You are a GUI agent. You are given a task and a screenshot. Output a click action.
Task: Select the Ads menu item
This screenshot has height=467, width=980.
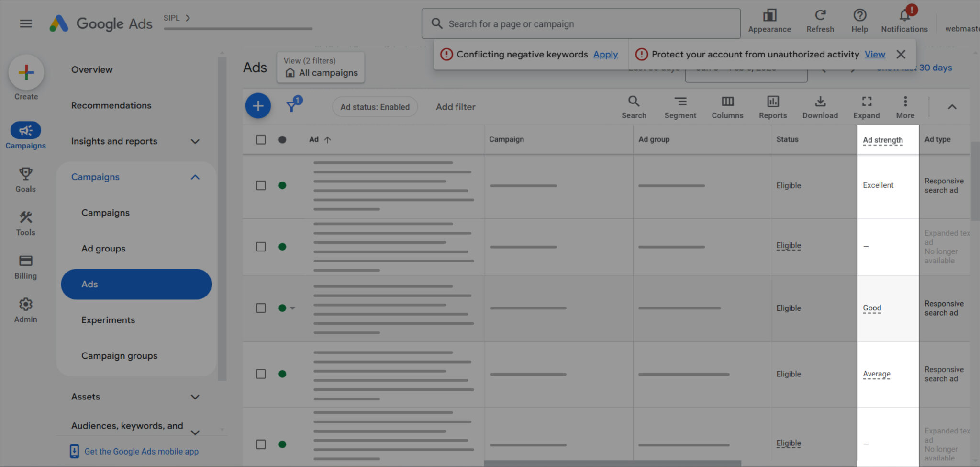click(136, 284)
